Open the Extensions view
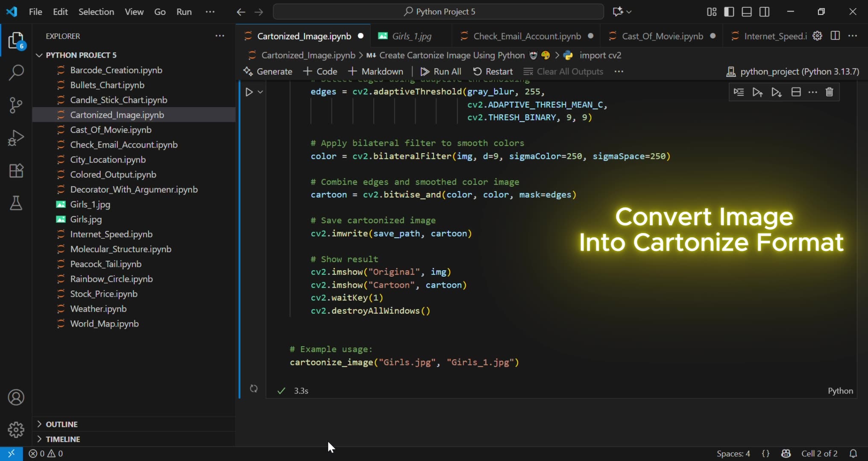868x461 pixels. click(16, 171)
